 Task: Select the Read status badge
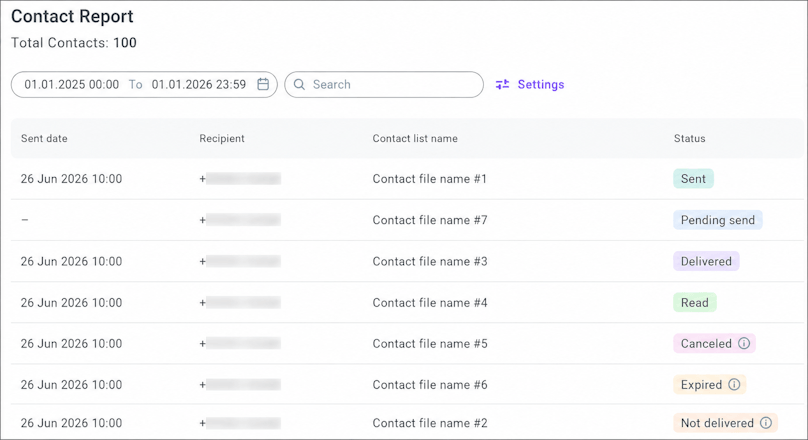[x=695, y=302]
